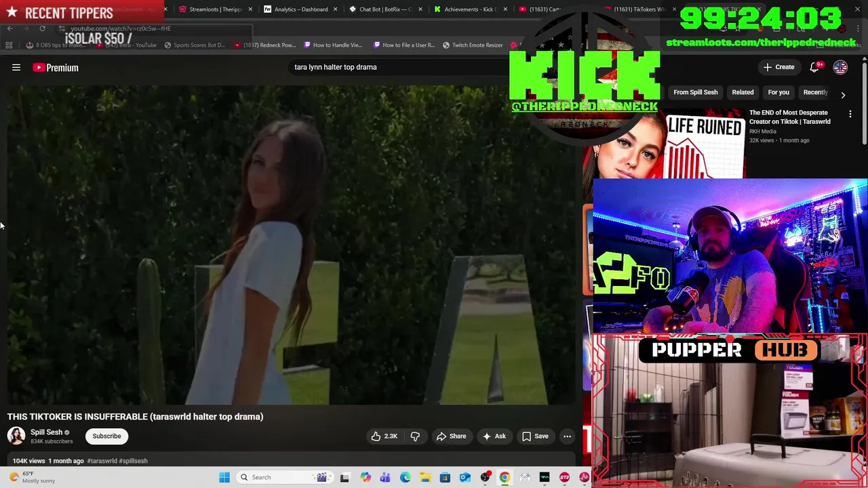Open the YouTube guide hamburger menu
Screen dimensions: 868x488
click(16, 67)
